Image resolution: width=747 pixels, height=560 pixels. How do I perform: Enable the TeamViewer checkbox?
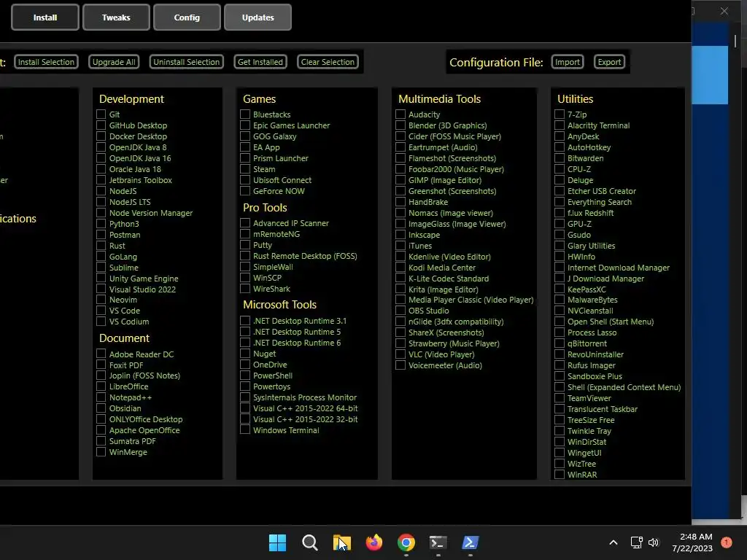click(560, 398)
